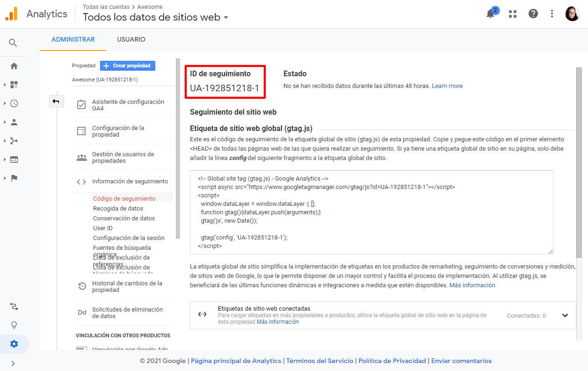Click the search magnifier in the sidebar
This screenshot has height=371, width=588.
[x=13, y=43]
